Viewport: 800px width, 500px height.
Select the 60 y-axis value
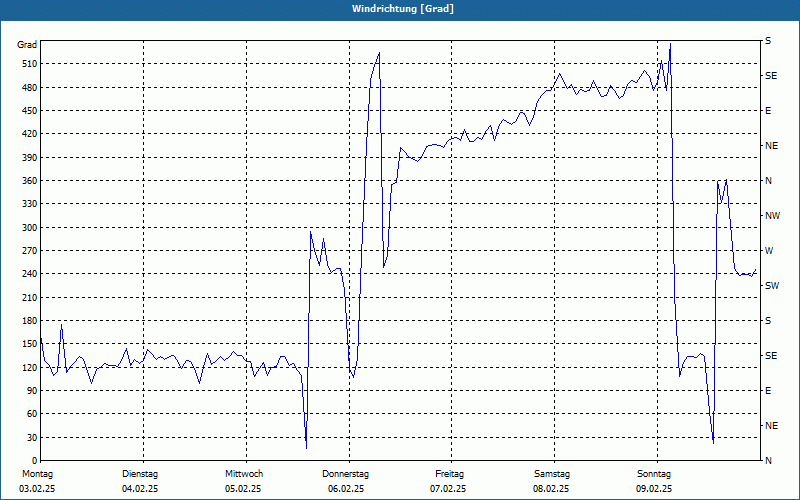point(32,414)
